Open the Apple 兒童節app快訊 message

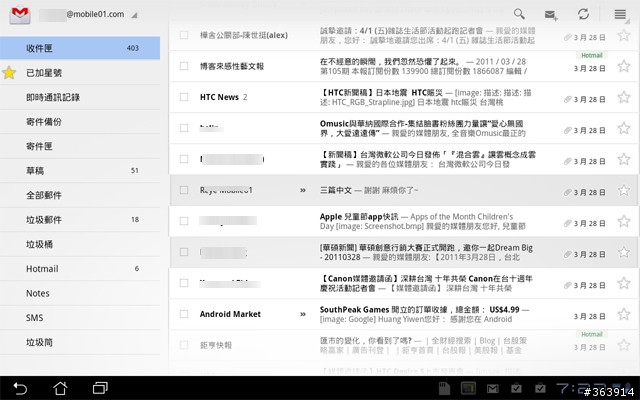[x=404, y=221]
